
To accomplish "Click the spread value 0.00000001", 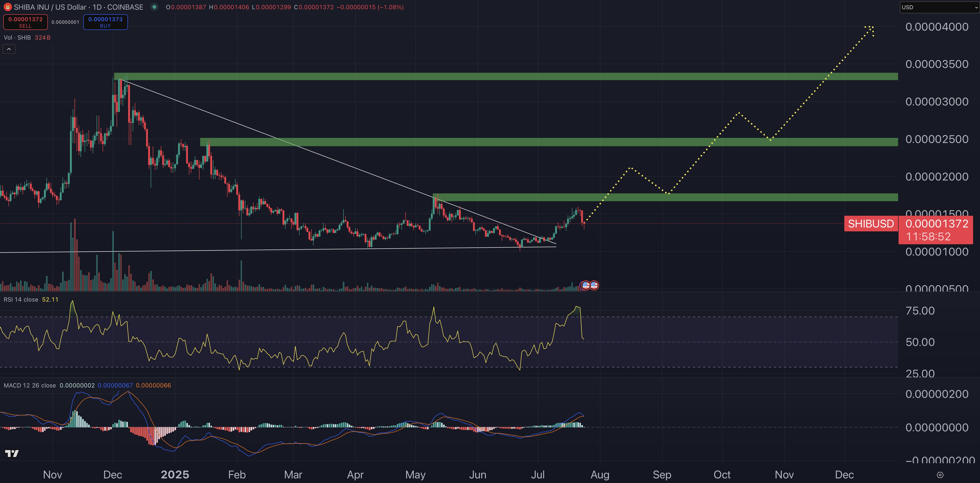I will 65,22.
